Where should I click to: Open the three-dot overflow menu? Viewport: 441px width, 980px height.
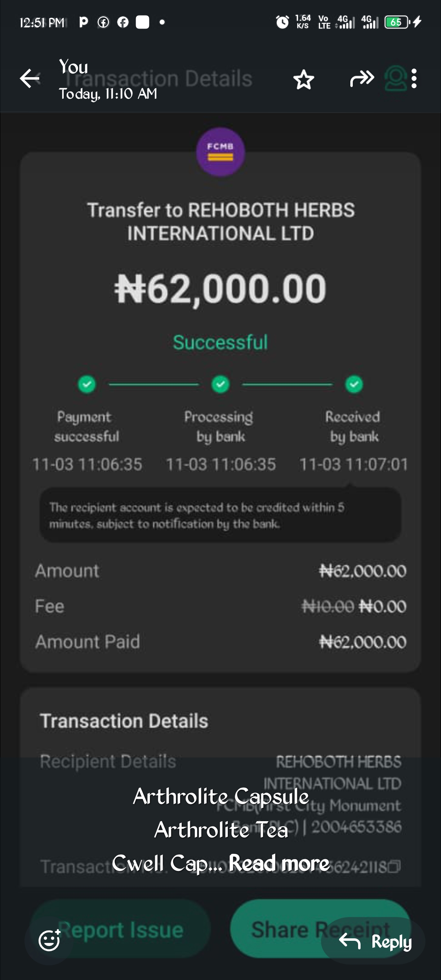pyautogui.click(x=414, y=78)
